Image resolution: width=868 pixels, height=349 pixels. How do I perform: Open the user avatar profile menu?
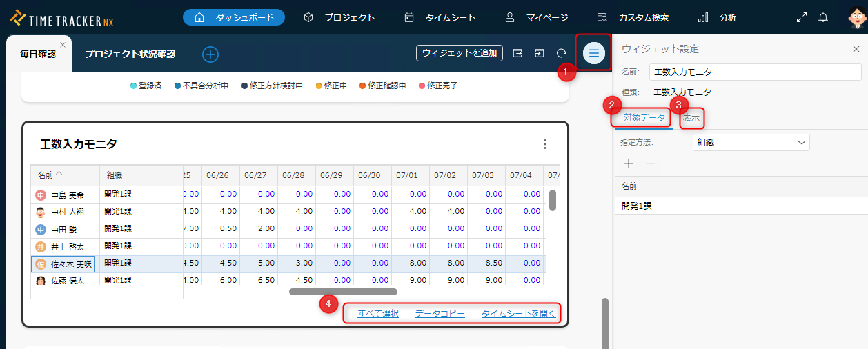coord(856,17)
